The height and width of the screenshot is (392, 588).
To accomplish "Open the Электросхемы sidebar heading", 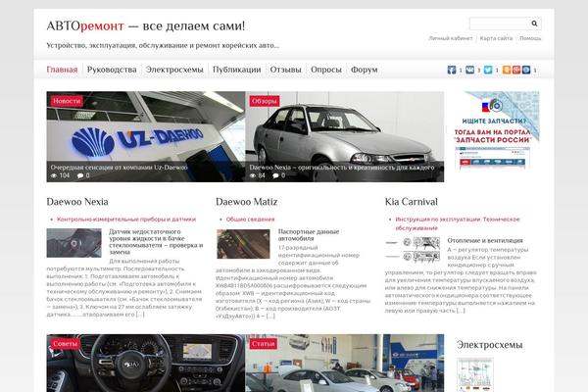I will (489, 345).
